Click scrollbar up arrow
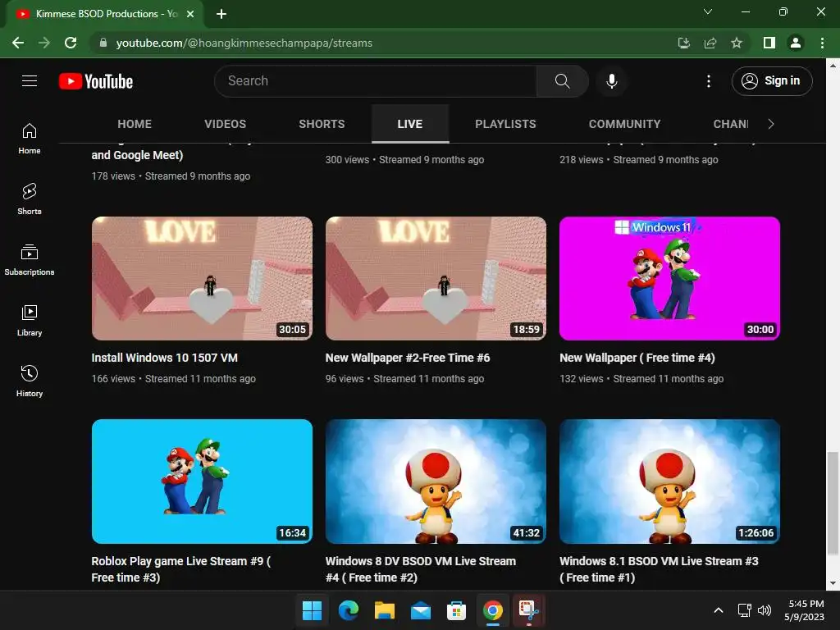 coord(833,66)
